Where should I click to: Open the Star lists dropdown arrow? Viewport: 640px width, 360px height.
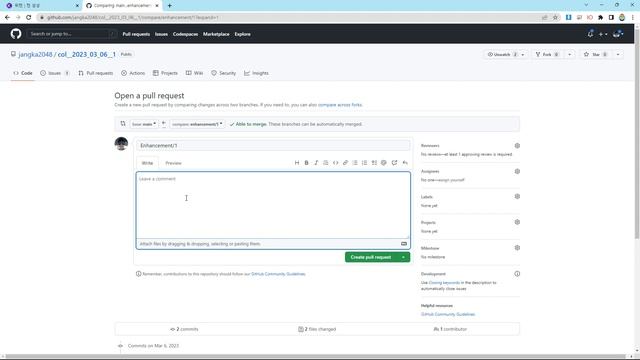tap(618, 55)
